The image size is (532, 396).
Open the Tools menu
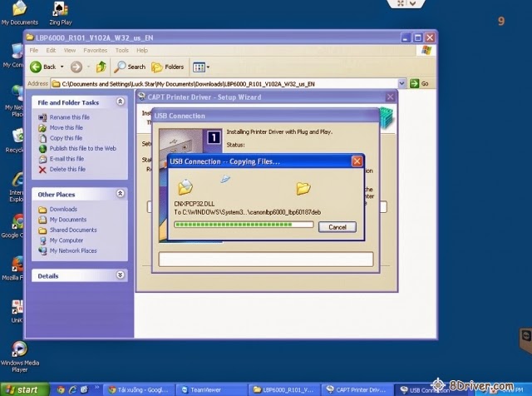point(122,50)
